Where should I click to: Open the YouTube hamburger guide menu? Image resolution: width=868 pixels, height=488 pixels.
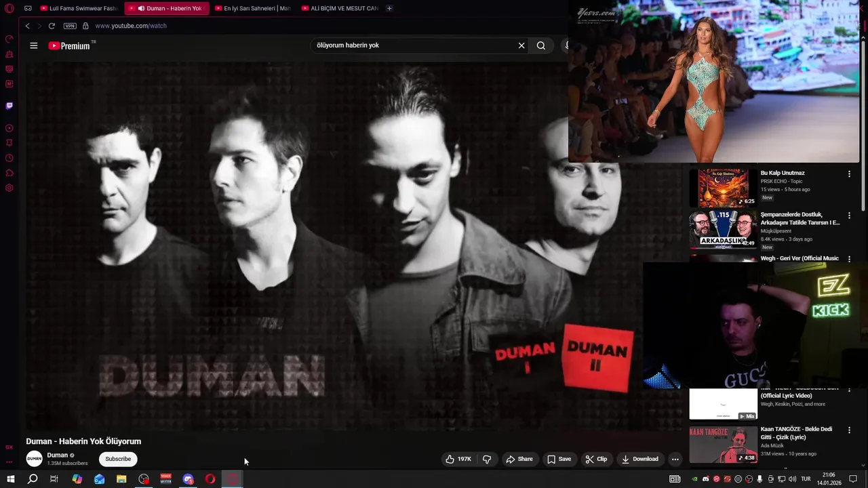[x=34, y=45]
